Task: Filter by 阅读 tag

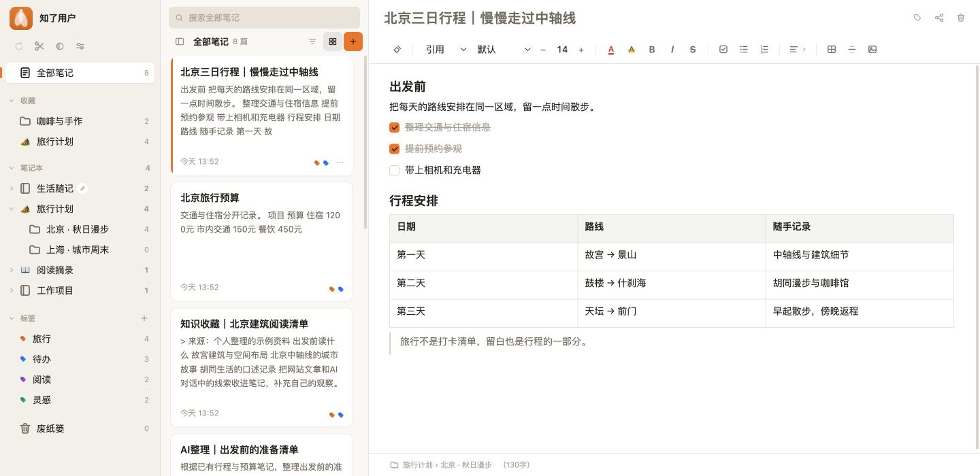Action: [80, 379]
